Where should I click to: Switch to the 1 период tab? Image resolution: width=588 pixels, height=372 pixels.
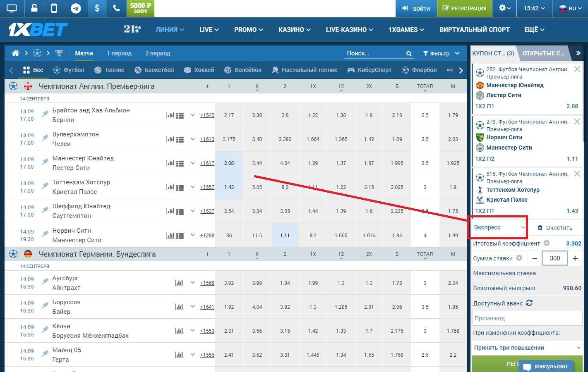coord(119,53)
